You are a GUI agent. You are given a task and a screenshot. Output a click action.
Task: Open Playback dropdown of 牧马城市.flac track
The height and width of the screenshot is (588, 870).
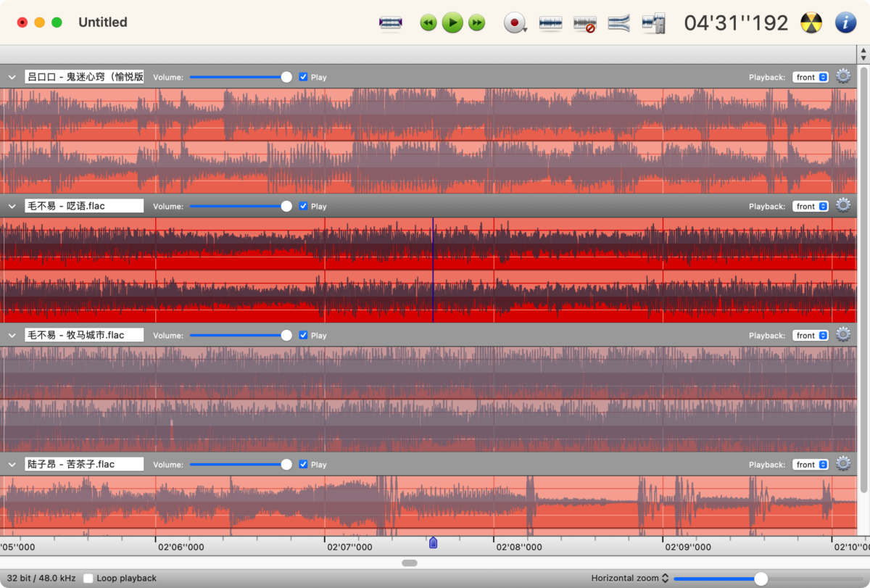[811, 335]
